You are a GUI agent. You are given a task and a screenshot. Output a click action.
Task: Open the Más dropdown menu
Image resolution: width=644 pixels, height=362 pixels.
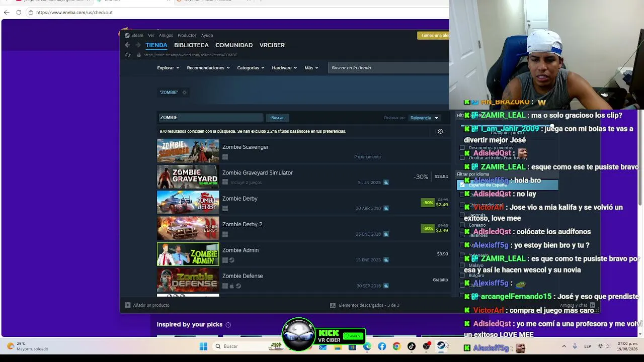coord(311,68)
